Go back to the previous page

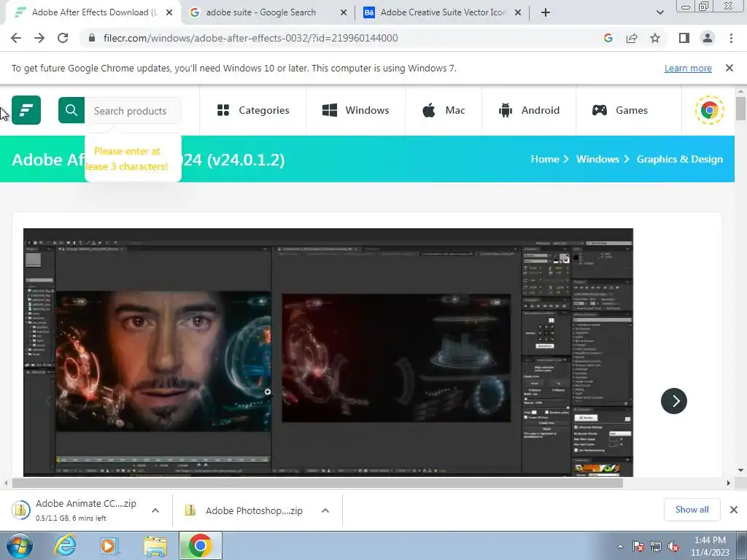[16, 38]
